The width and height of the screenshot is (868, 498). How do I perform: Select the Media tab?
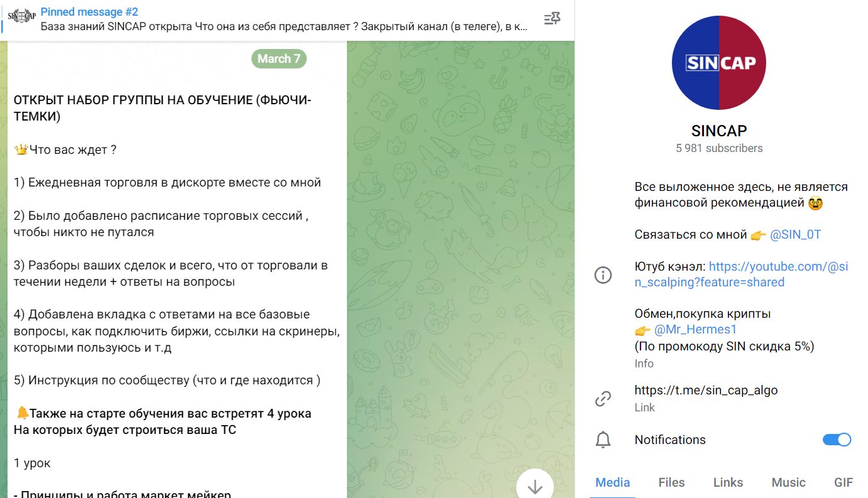coord(612,482)
